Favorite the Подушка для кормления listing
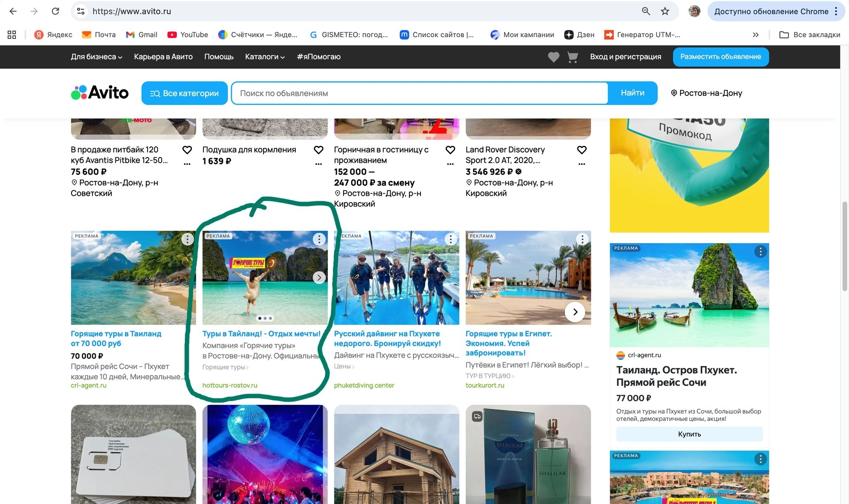849x504 pixels. [318, 150]
